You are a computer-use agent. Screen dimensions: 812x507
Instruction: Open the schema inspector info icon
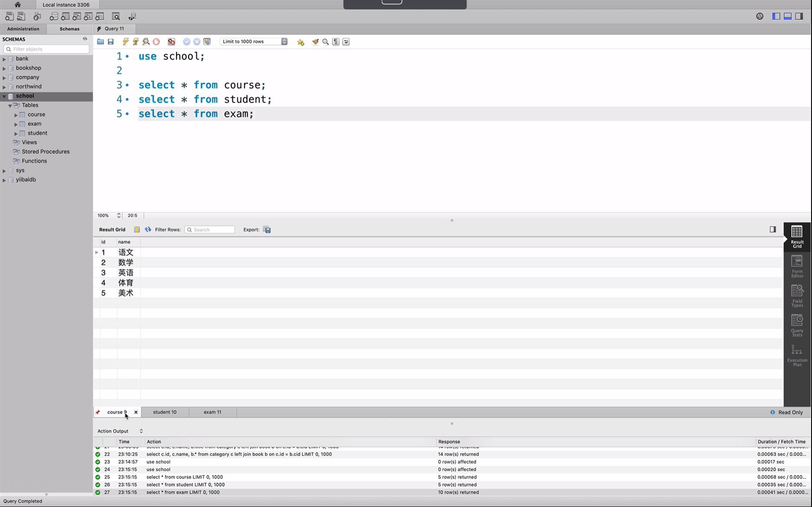click(37, 16)
